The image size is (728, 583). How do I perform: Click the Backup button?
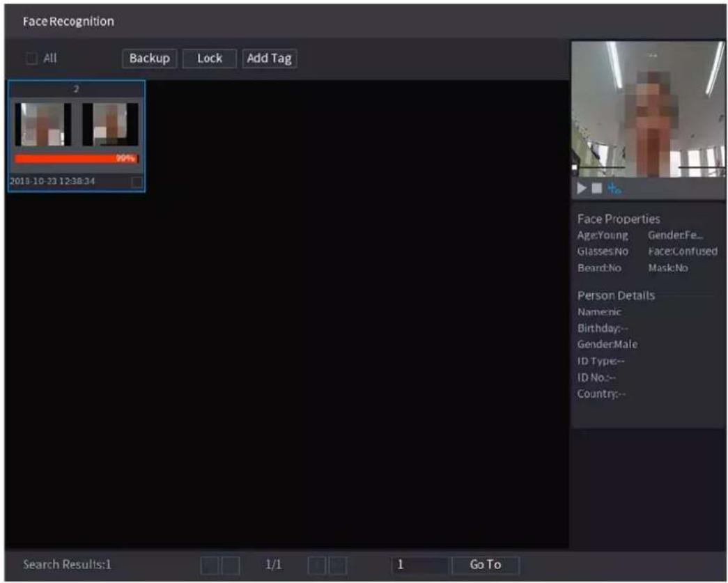point(150,59)
